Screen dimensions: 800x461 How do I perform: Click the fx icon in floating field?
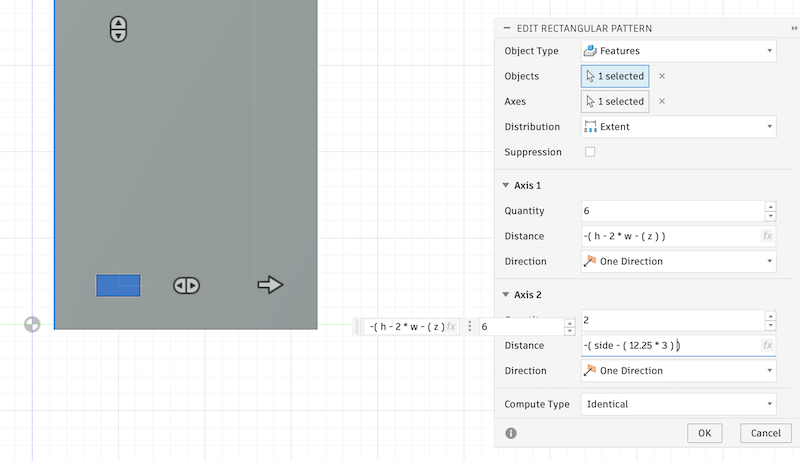(x=451, y=327)
